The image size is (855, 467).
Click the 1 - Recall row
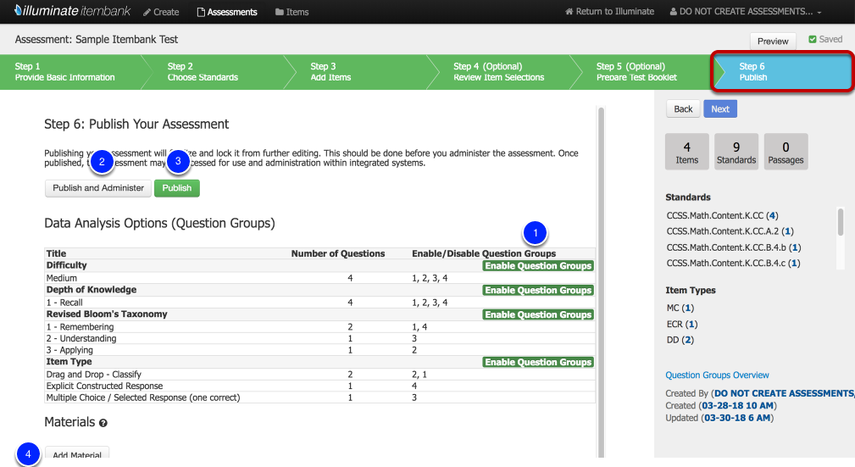tap(320, 303)
